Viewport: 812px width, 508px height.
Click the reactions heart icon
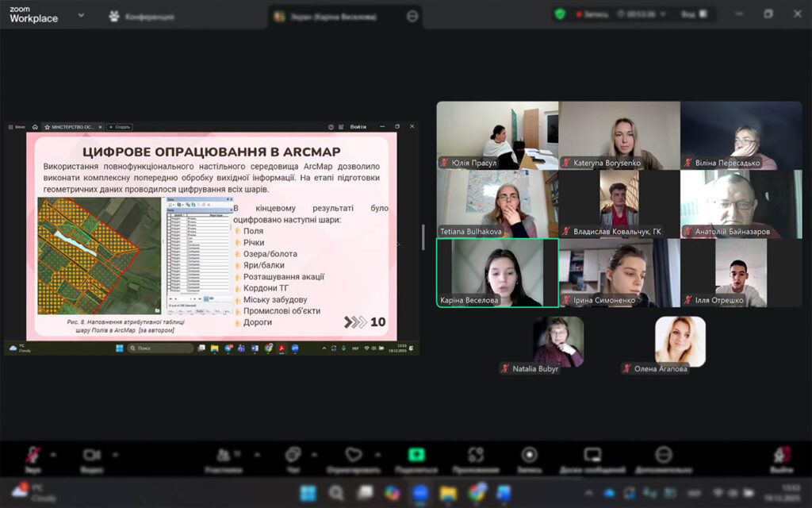(x=354, y=456)
